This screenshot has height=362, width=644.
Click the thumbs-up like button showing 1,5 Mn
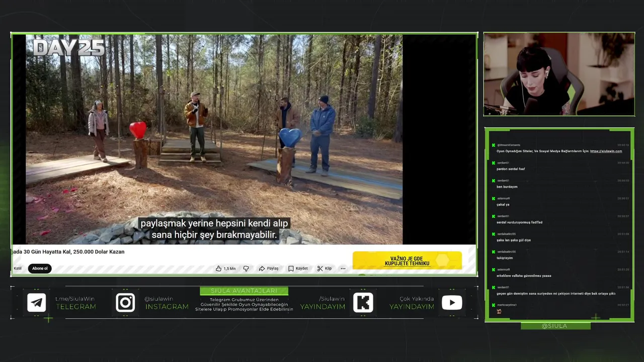pos(225,268)
